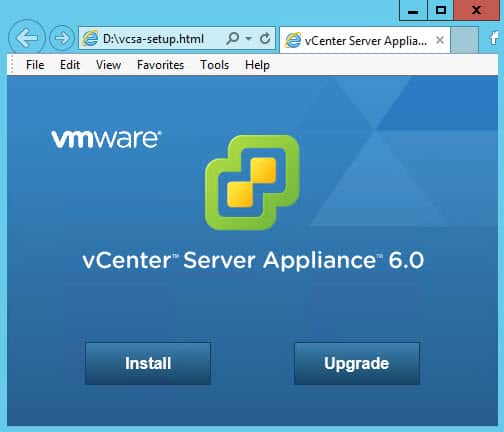Open the Edit menu
504x432 pixels.
tap(70, 65)
